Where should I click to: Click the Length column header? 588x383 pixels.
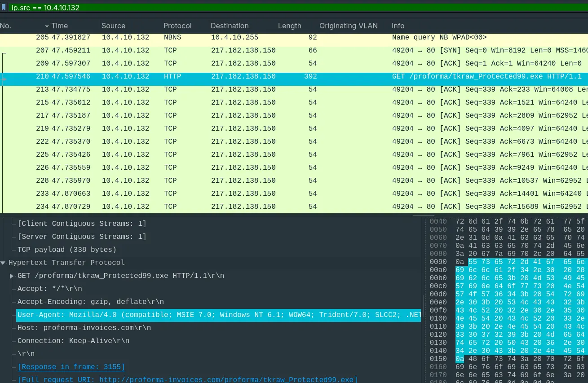289,26
